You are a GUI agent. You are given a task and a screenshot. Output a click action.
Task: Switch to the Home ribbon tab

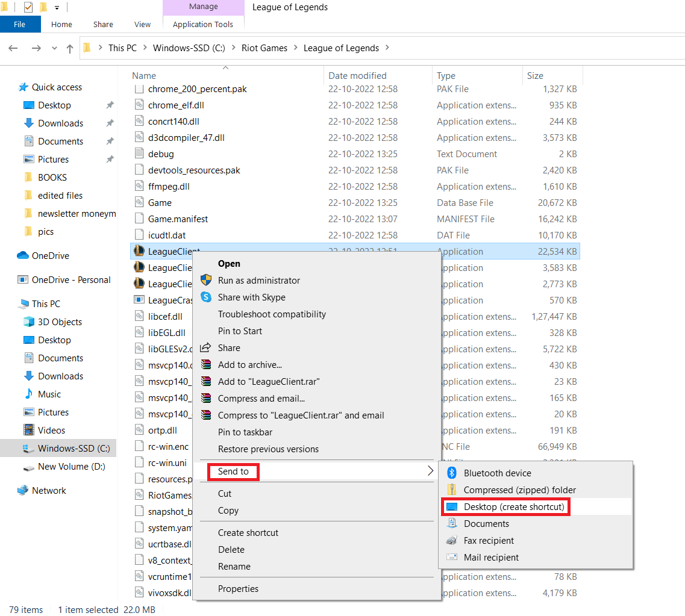(x=61, y=25)
